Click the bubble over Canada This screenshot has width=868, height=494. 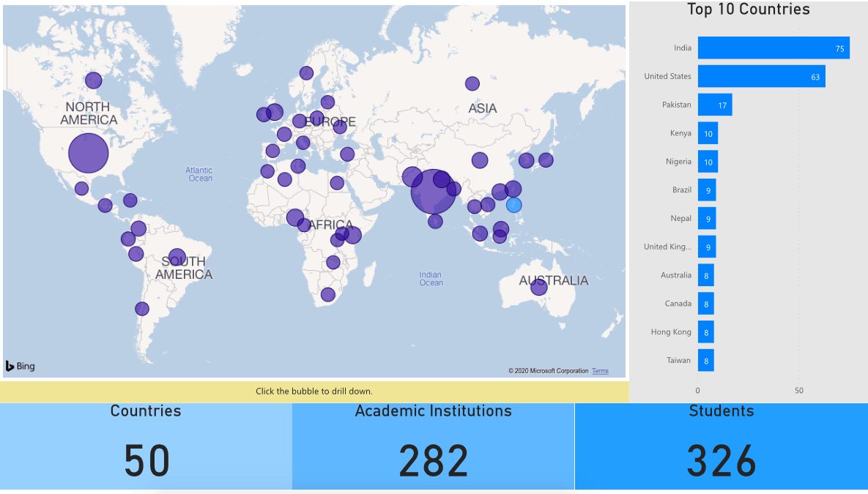pos(94,81)
